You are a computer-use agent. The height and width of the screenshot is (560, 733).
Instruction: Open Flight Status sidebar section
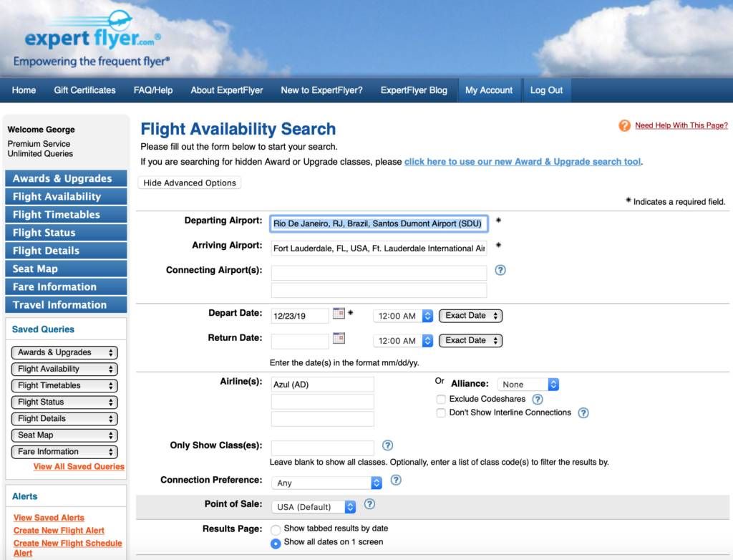point(66,233)
